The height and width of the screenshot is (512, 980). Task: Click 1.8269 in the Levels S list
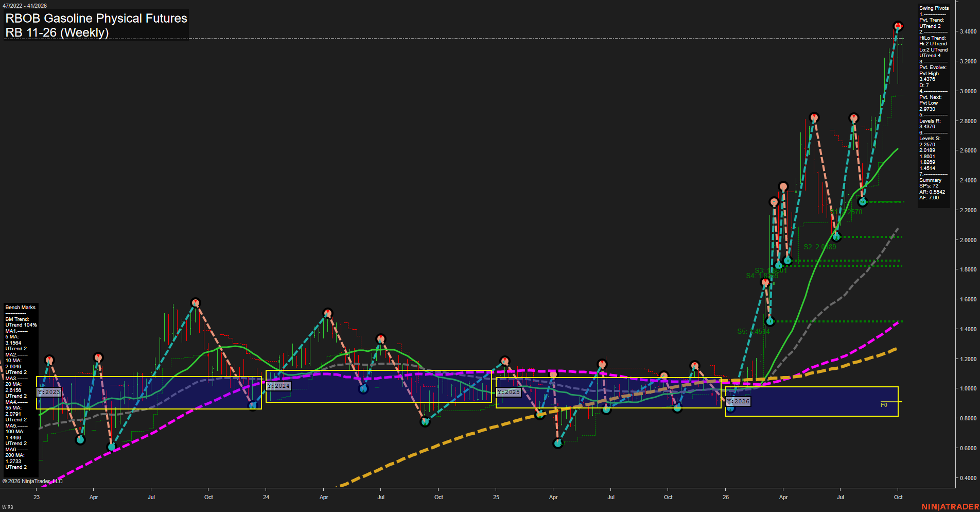point(927,162)
